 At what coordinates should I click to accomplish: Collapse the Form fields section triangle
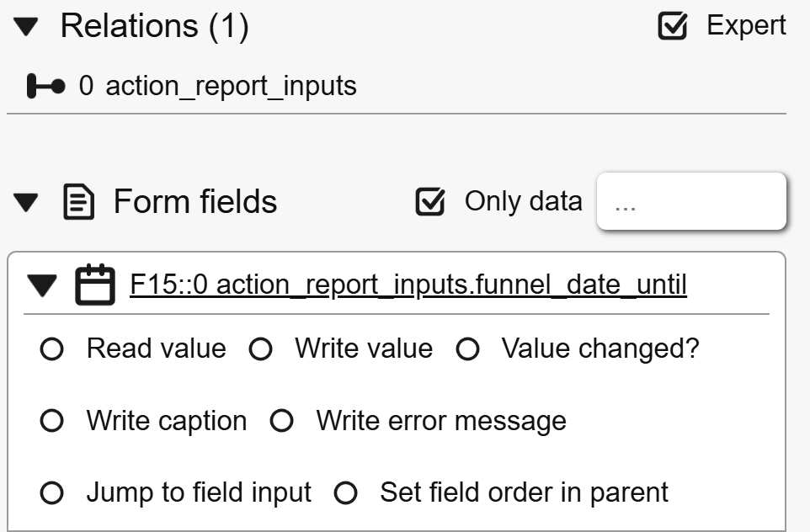coord(27,203)
